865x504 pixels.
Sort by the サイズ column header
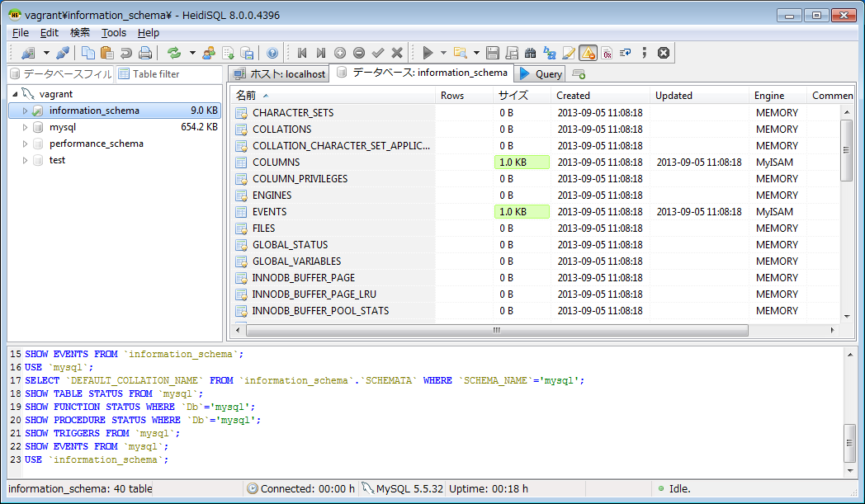click(522, 96)
